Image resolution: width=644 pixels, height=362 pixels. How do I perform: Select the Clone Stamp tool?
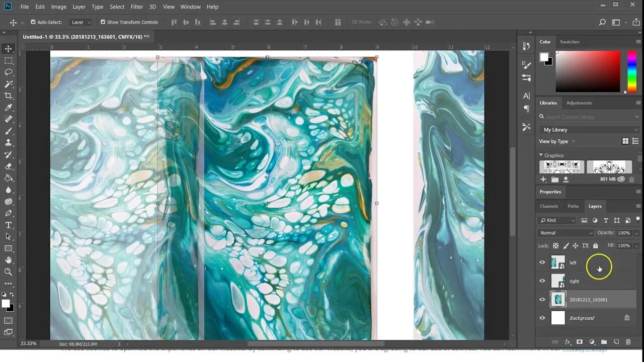[9, 143]
